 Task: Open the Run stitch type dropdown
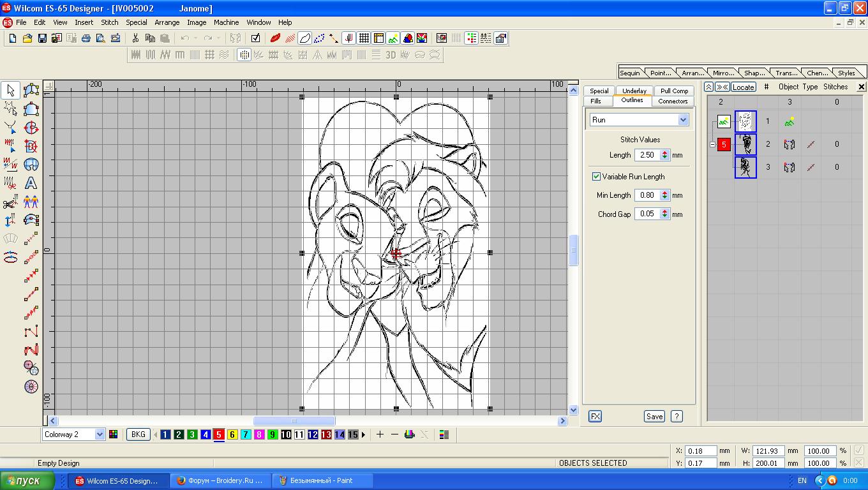point(683,120)
